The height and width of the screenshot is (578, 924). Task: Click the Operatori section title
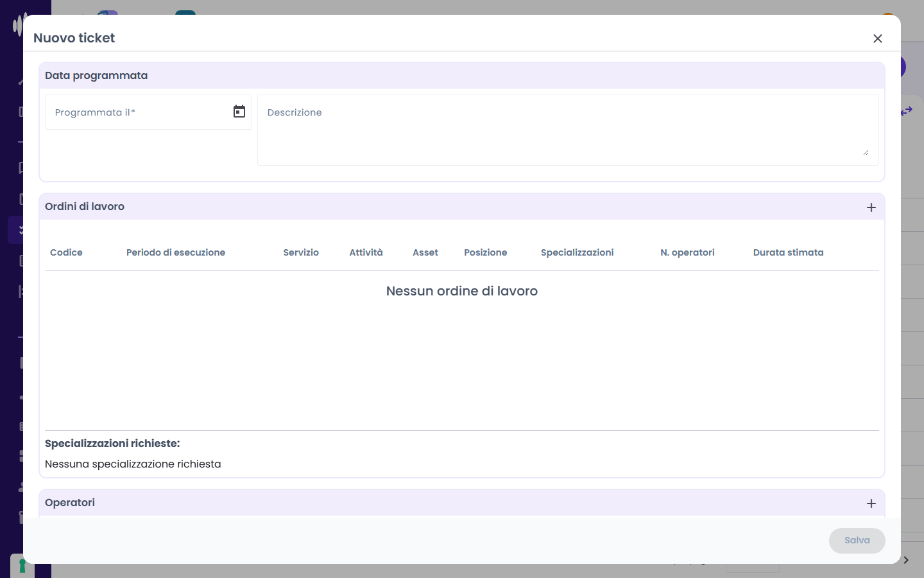(x=70, y=502)
